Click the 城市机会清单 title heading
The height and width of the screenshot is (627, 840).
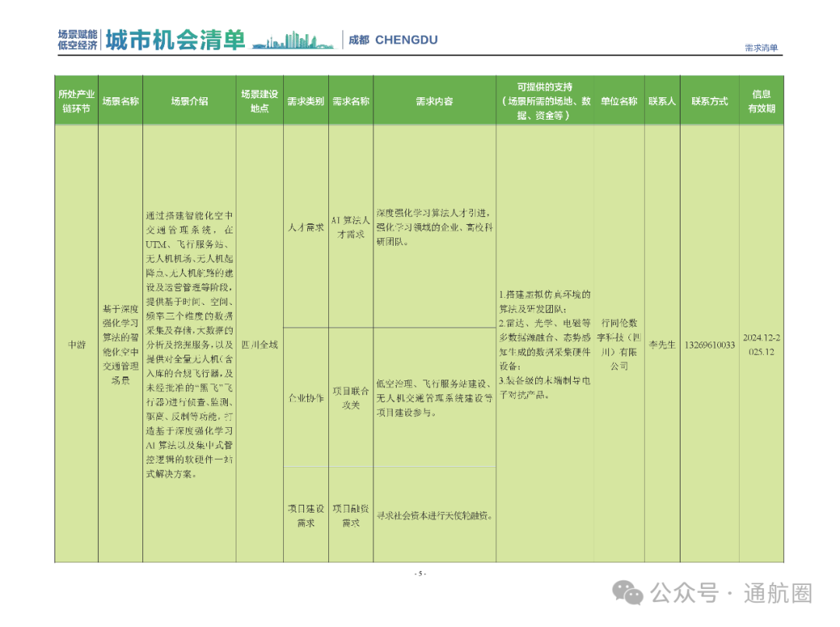[175, 40]
